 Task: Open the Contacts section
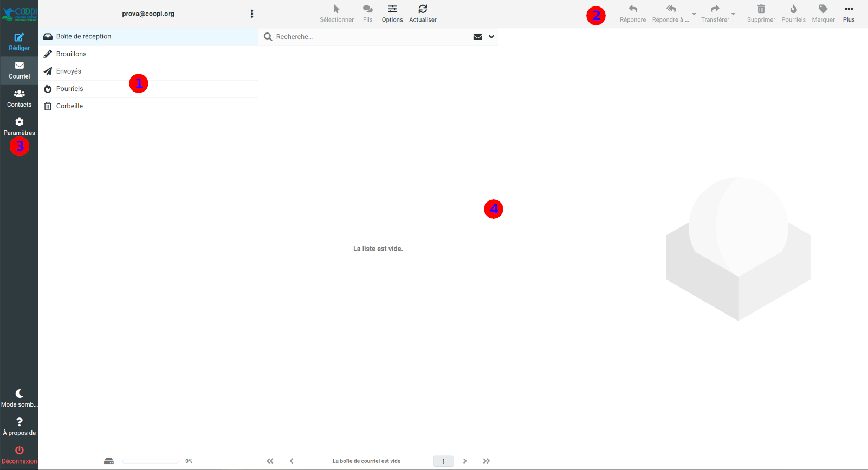coord(19,98)
